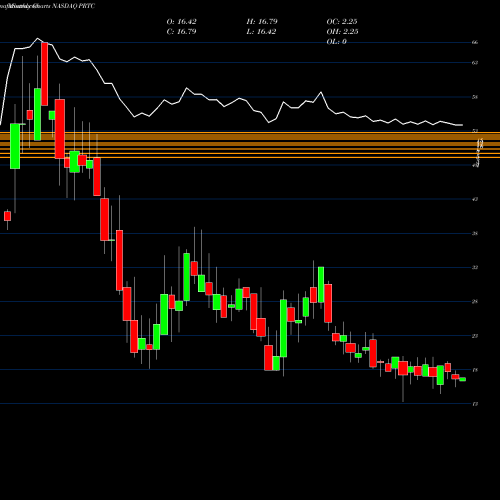Click the 66 price axis label
Viewport: 500px width, 500px height.
pos(475,42)
